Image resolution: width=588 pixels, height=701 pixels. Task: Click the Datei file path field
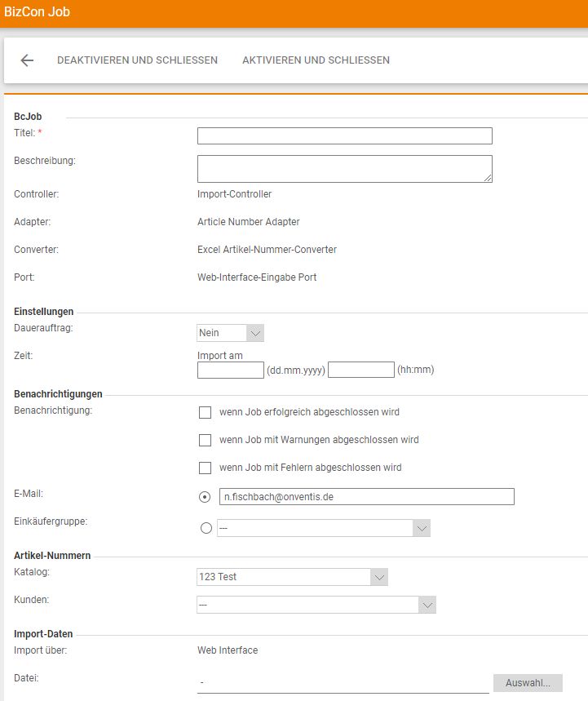[343, 682]
